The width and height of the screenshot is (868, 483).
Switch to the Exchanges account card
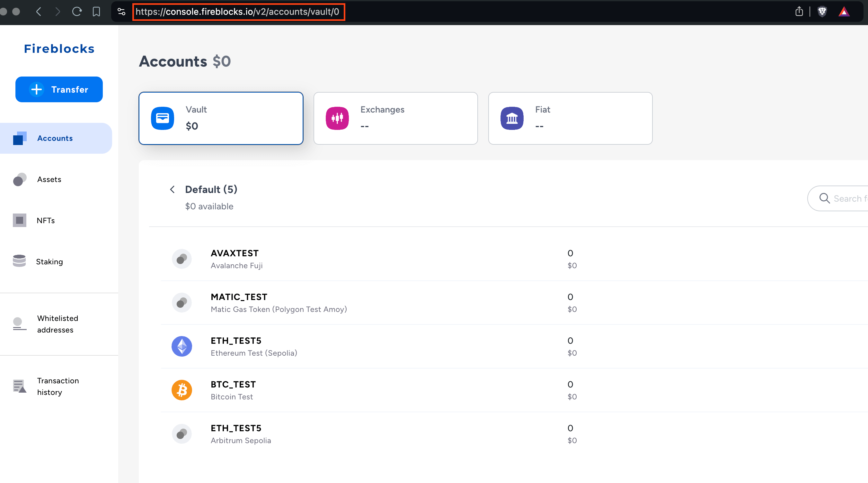tap(395, 118)
